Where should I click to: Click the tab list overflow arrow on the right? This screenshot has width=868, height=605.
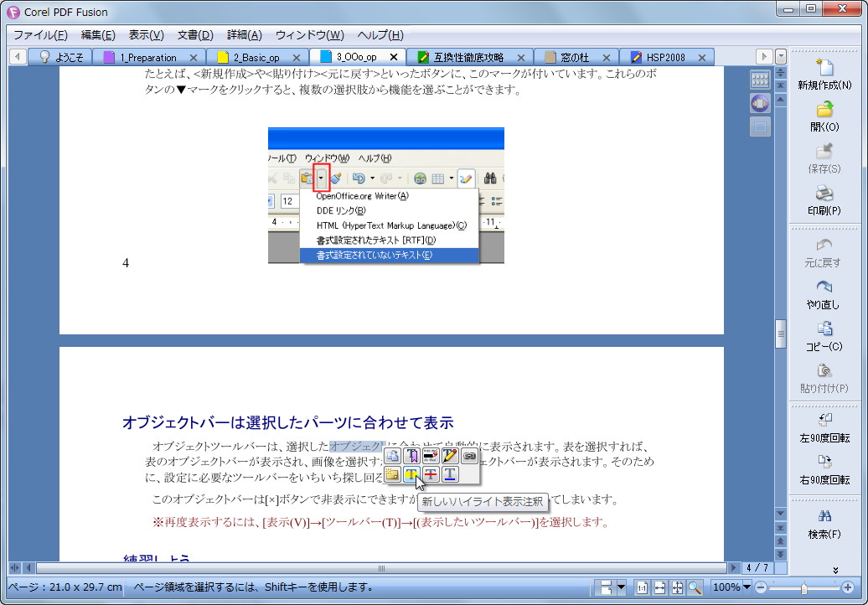(x=764, y=56)
